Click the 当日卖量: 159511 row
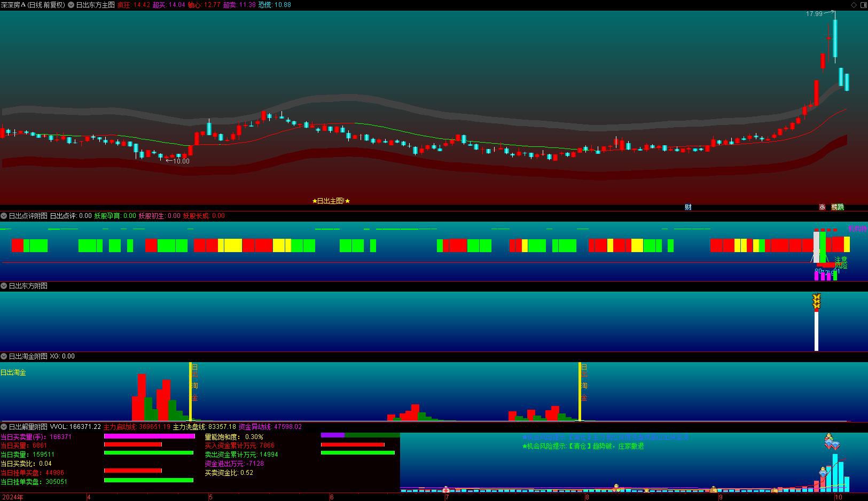Viewport: 868px width, 501px height. [x=27, y=455]
